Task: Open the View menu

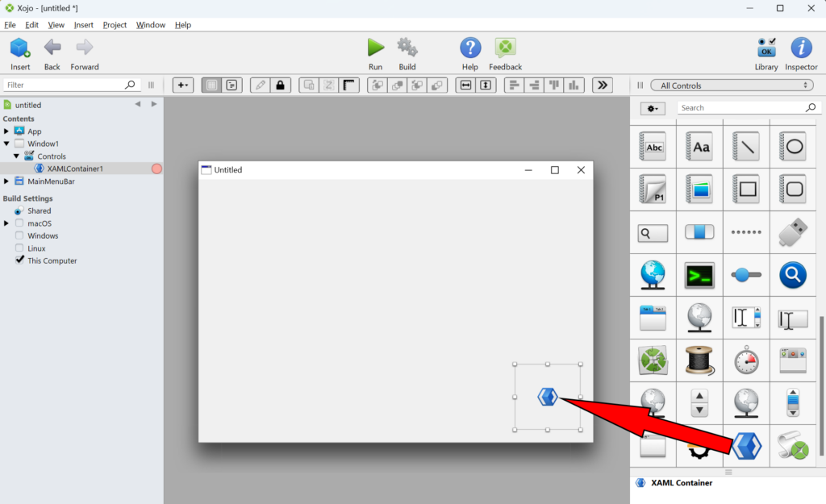Action: coord(56,25)
